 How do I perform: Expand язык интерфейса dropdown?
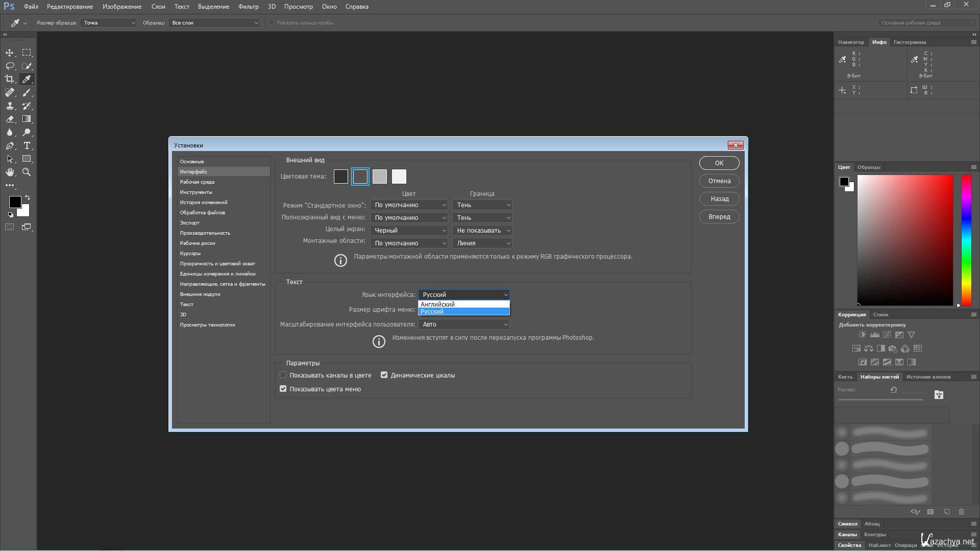(463, 294)
